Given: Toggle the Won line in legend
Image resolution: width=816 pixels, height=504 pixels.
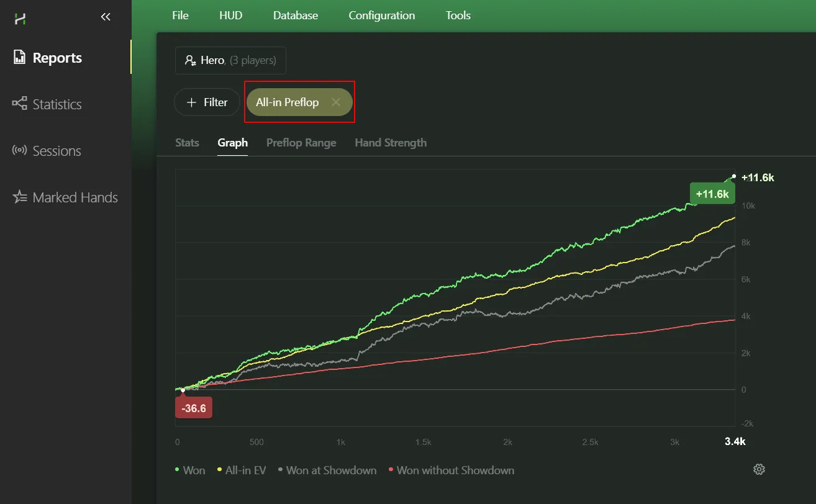Looking at the screenshot, I should click(190, 470).
